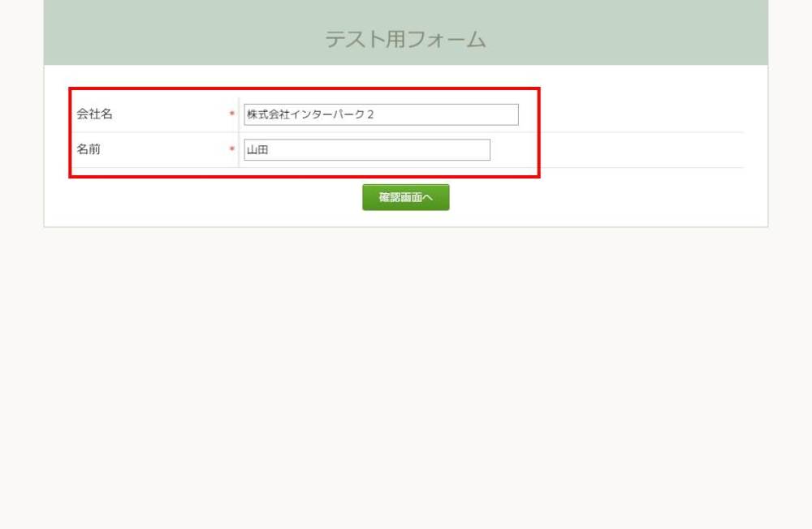
Task: Focus the 名前 text input field
Action: 367,150
